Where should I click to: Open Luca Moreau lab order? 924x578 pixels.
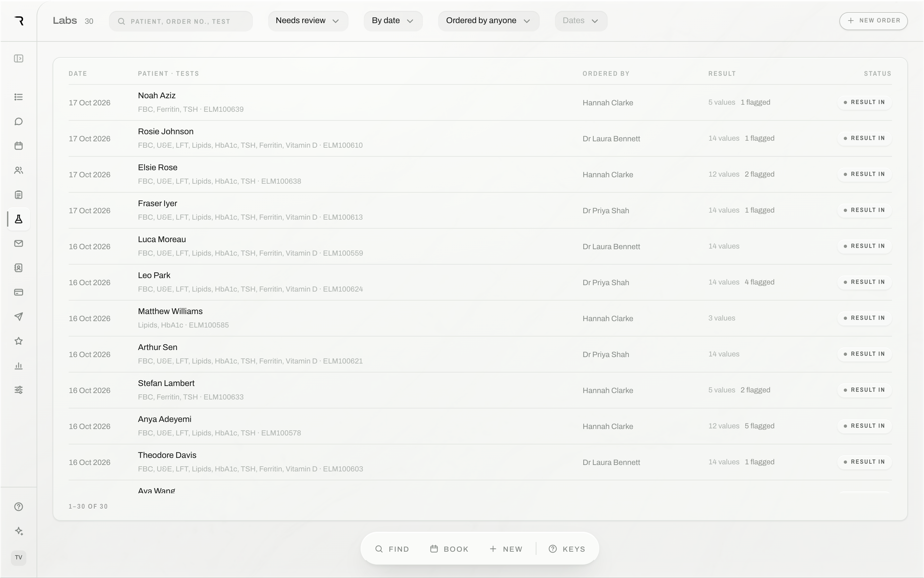coord(480,246)
